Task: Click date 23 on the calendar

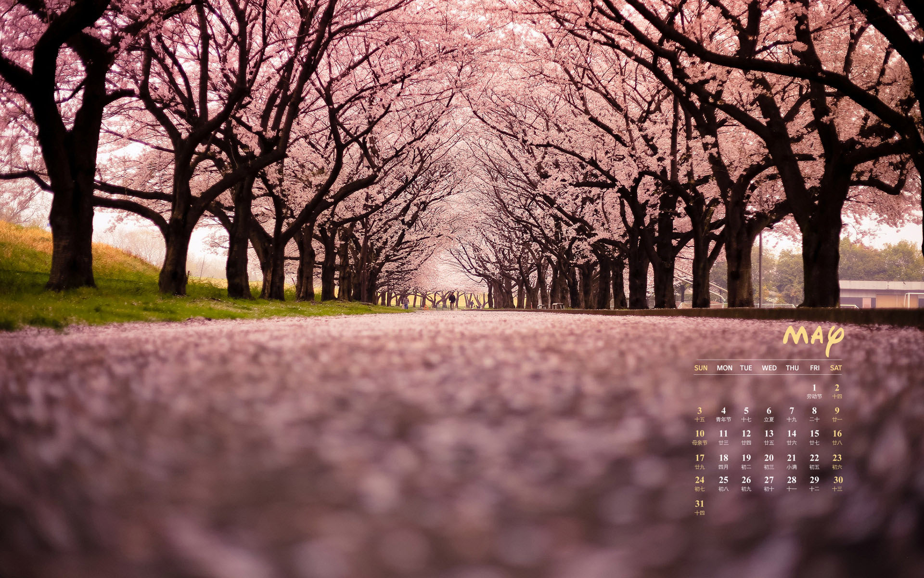Action: click(x=837, y=460)
